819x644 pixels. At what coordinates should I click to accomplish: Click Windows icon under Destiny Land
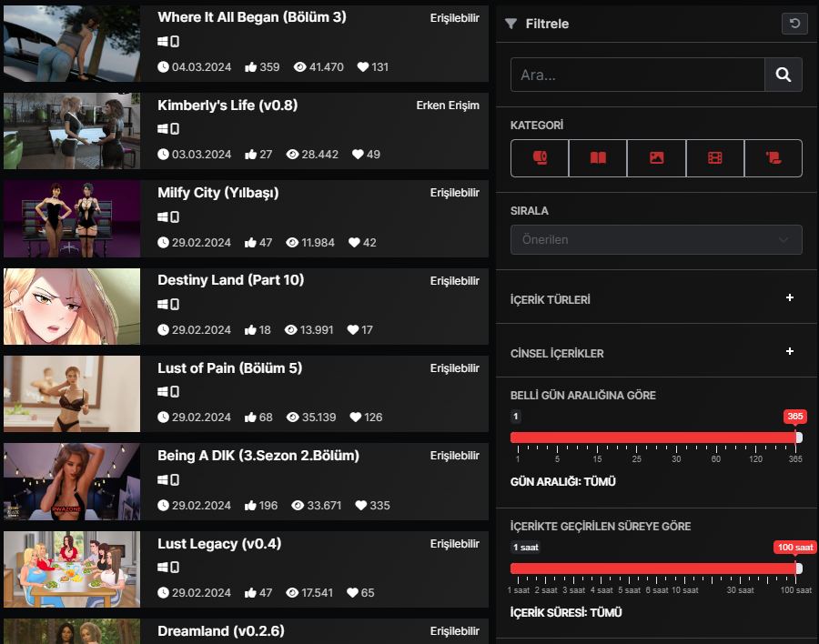(163, 304)
